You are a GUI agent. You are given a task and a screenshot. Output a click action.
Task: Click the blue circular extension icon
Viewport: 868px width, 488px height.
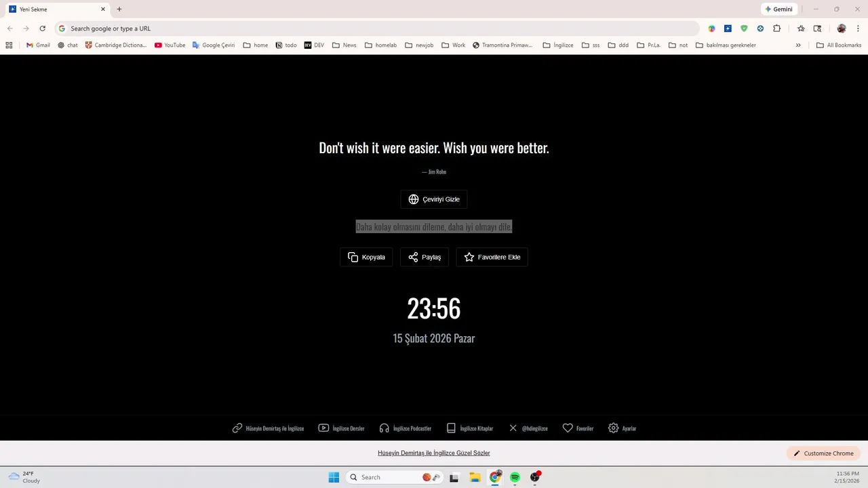[x=760, y=28]
